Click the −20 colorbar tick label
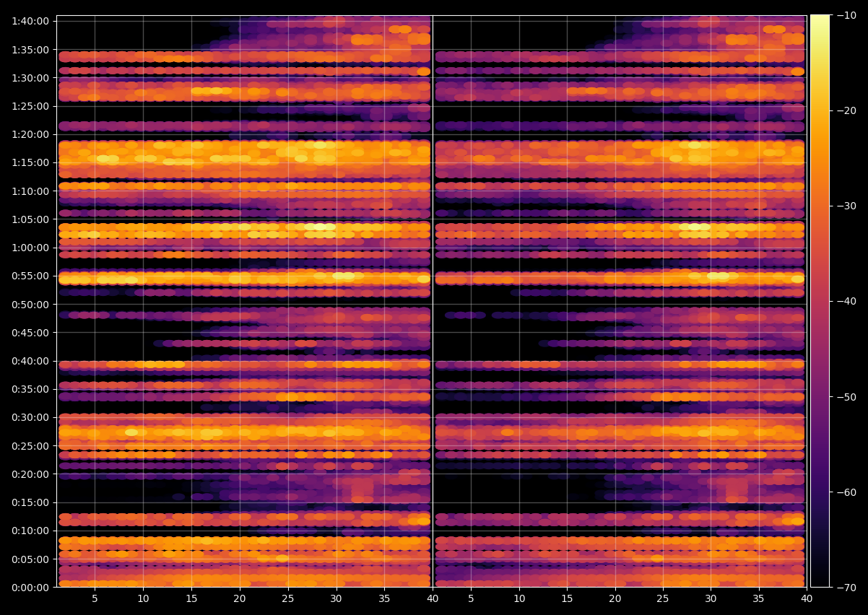868x615 pixels. [x=846, y=110]
